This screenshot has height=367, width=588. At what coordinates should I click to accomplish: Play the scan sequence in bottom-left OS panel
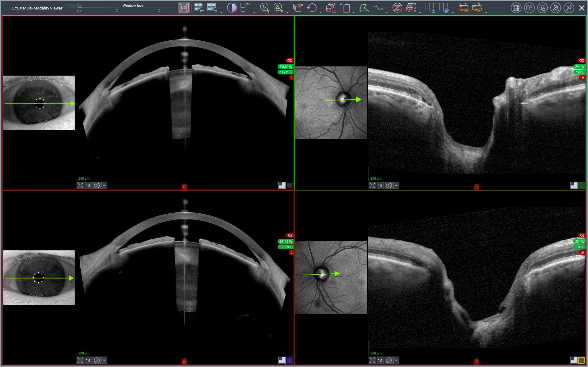click(x=97, y=360)
